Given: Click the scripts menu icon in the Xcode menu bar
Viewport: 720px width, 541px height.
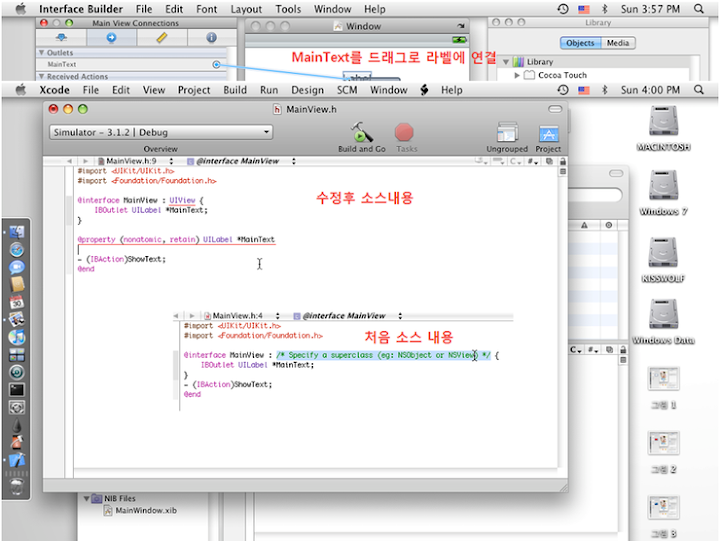Looking at the screenshot, I should 424,90.
